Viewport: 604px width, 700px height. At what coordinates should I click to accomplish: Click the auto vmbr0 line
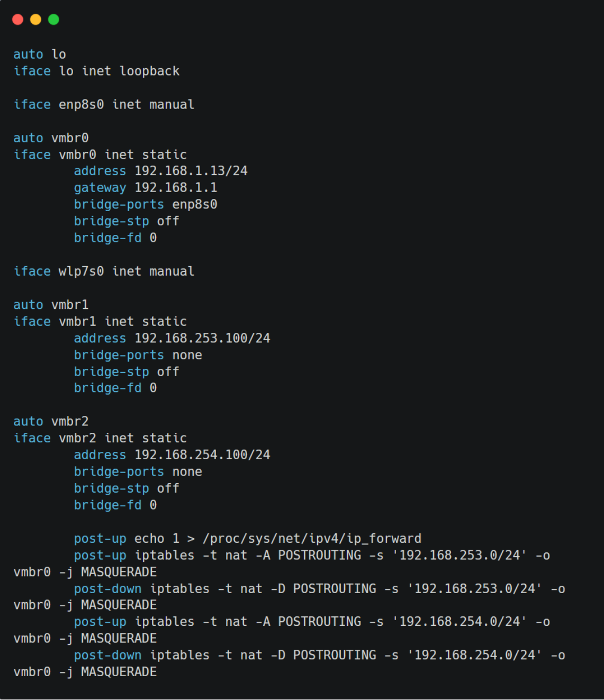[x=51, y=138]
